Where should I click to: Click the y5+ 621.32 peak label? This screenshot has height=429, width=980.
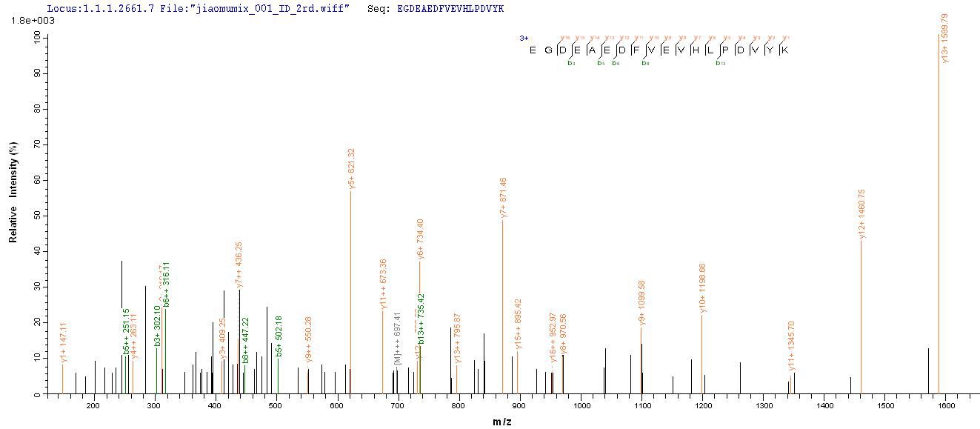(x=352, y=169)
